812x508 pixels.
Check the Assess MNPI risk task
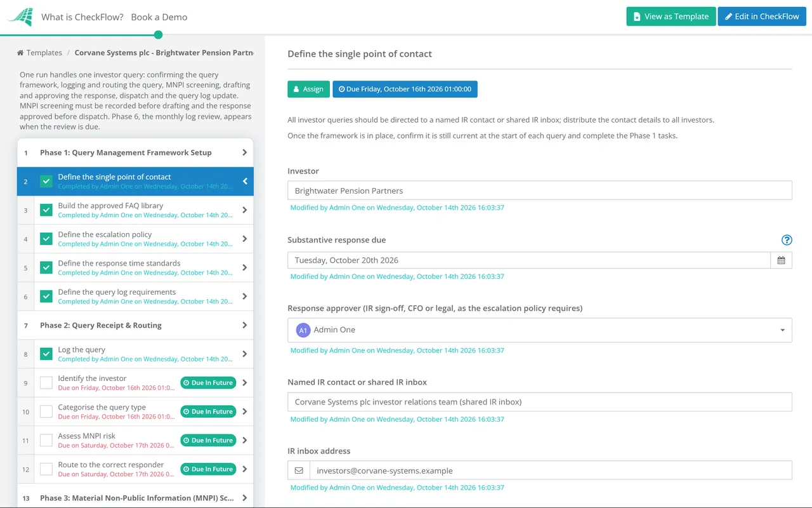tap(46, 440)
